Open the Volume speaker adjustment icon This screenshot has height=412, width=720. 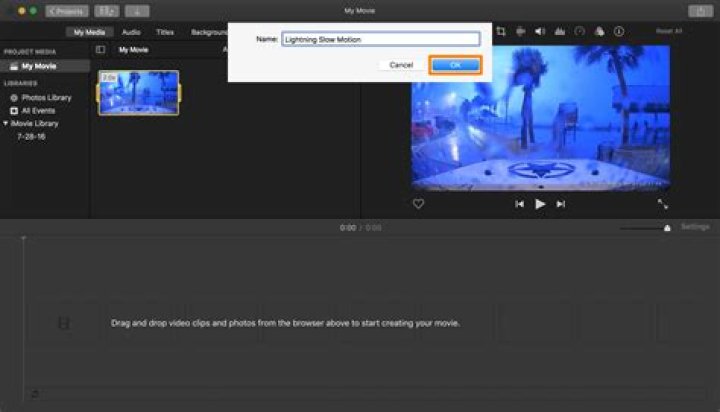(540, 31)
